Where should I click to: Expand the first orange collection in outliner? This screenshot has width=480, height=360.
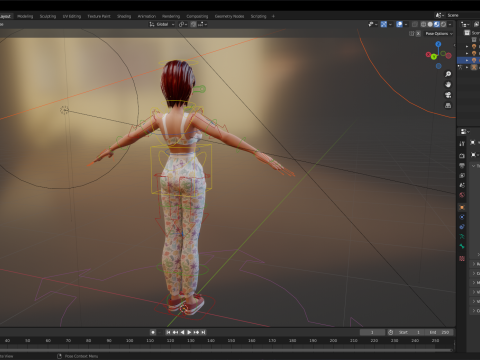467,46
